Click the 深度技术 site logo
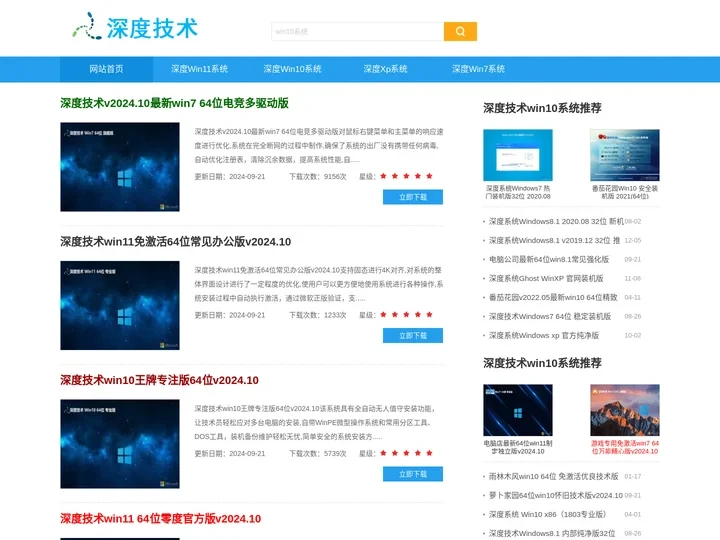Image resolution: width=720 pixels, height=540 pixels. (x=135, y=27)
